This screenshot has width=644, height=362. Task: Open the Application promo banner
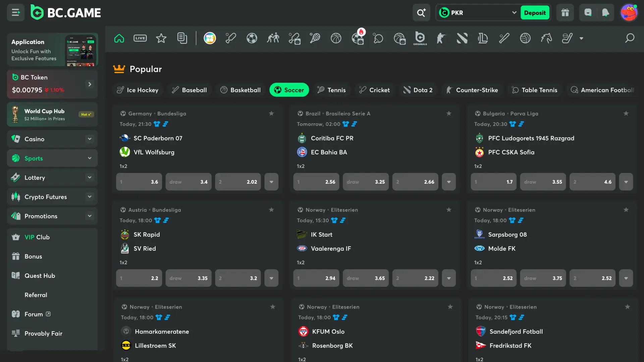tap(52, 49)
